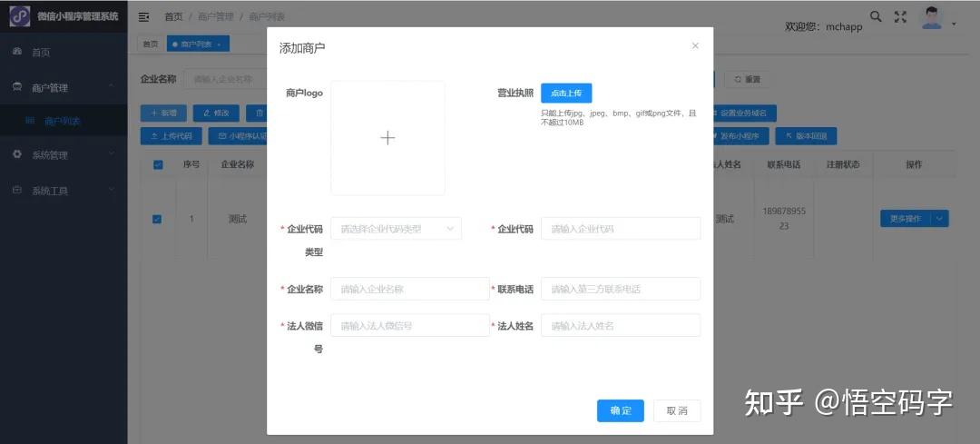Image resolution: width=980 pixels, height=444 pixels.
Task: Click the phone number 18987895523 cell
Action: 784,218
